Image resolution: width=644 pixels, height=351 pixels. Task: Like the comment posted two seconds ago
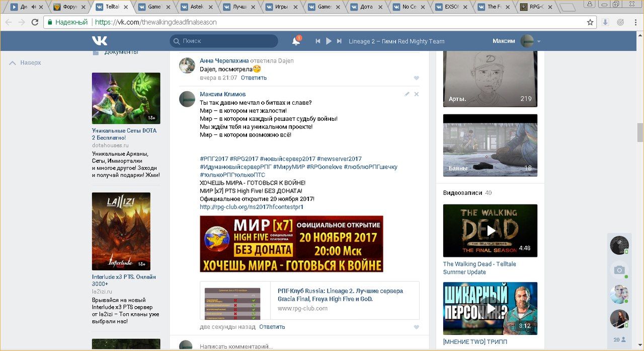click(x=416, y=327)
